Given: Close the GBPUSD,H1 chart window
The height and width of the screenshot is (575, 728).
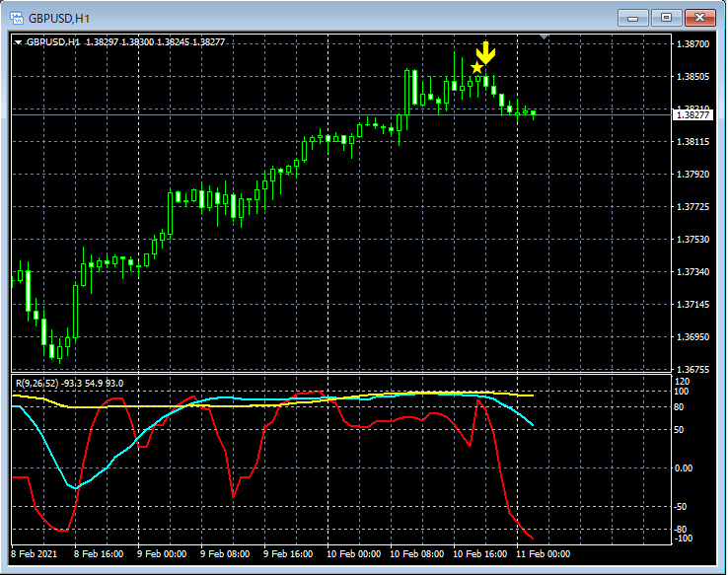Looking at the screenshot, I should 702,17.
